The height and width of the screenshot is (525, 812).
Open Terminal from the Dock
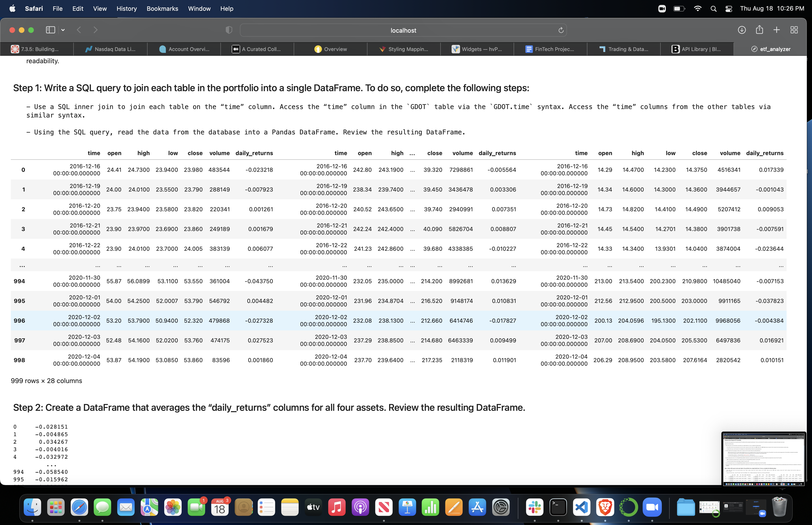[x=558, y=508]
